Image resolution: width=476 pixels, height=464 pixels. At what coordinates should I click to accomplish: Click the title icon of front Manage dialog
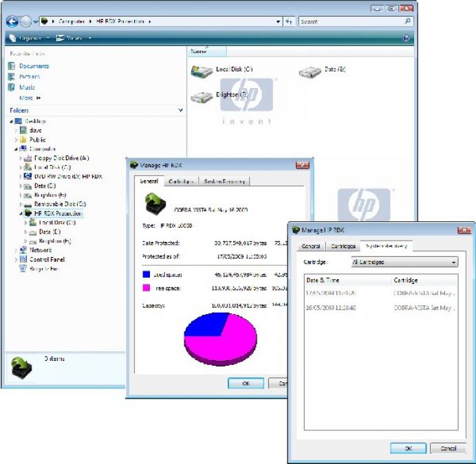point(296,230)
